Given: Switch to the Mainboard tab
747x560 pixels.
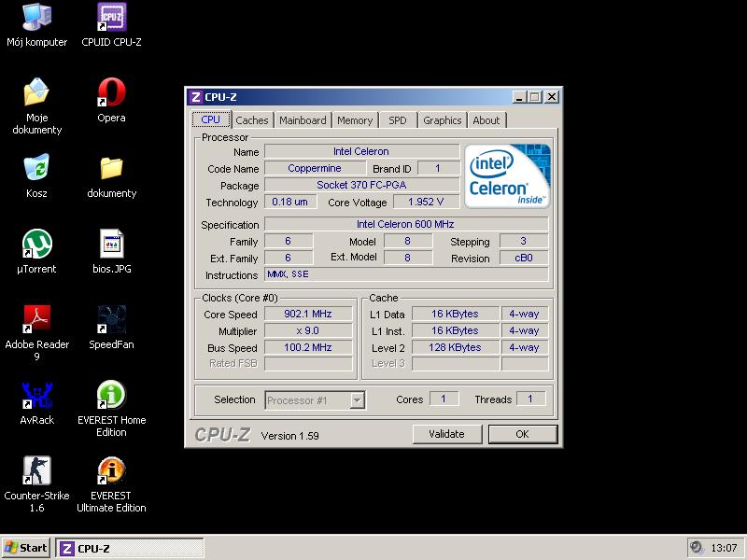Looking at the screenshot, I should [303, 120].
